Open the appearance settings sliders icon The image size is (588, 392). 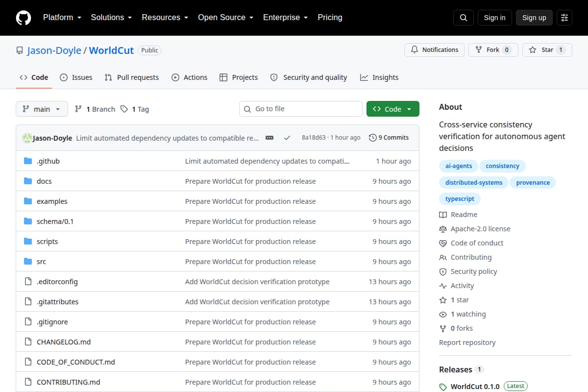coord(564,18)
